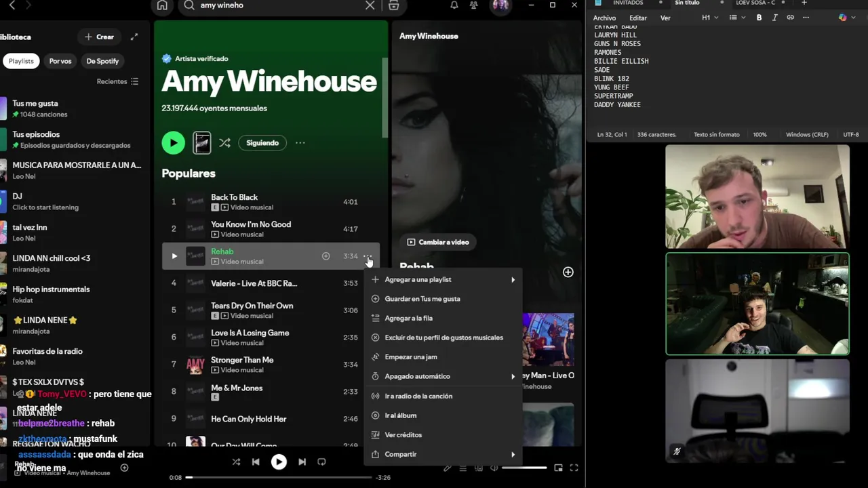Select the De Spotify filter chip
The width and height of the screenshot is (868, 488).
102,61
